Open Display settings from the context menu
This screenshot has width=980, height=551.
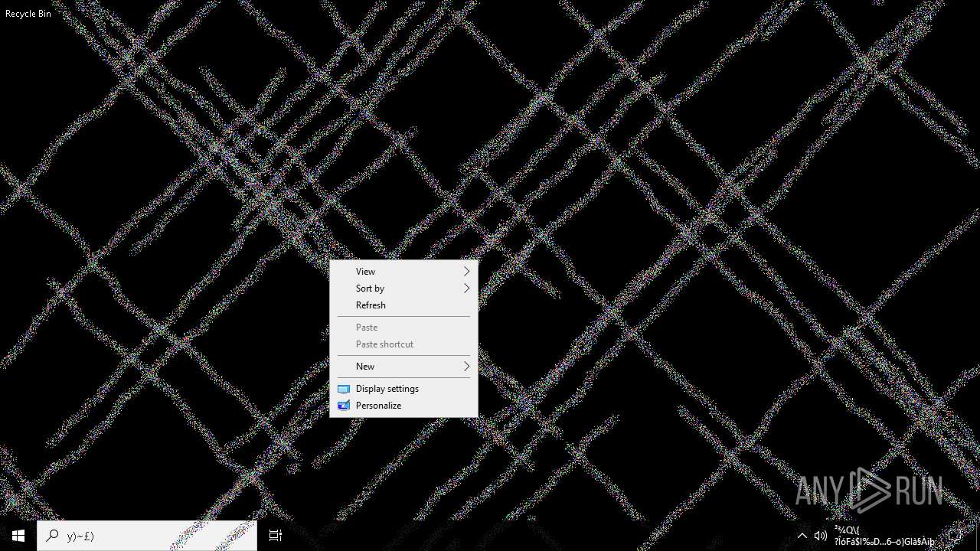pos(403,389)
